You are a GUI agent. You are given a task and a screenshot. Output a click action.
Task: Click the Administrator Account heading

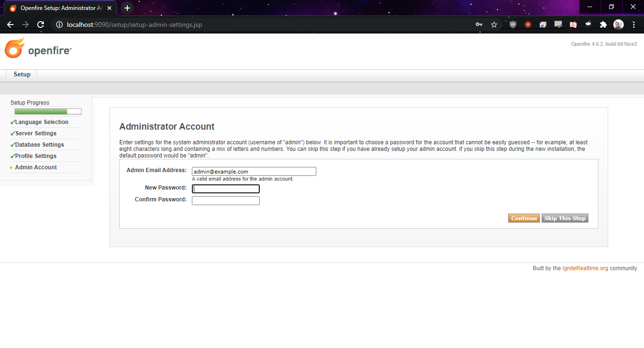click(x=167, y=126)
